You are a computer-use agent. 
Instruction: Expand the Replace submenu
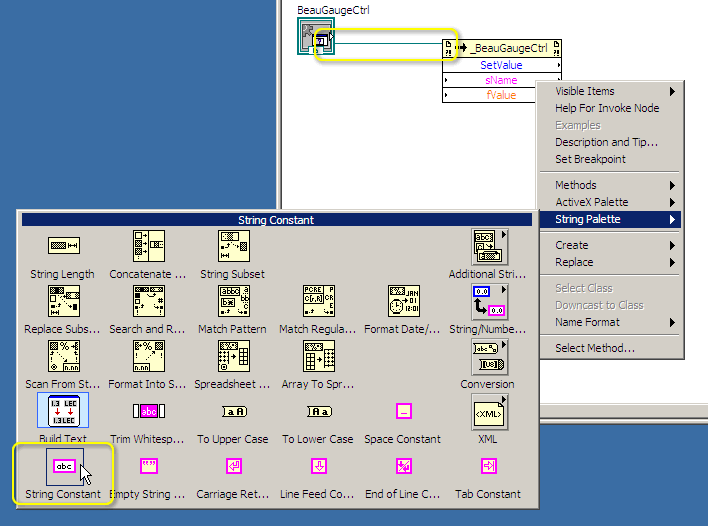[612, 262]
